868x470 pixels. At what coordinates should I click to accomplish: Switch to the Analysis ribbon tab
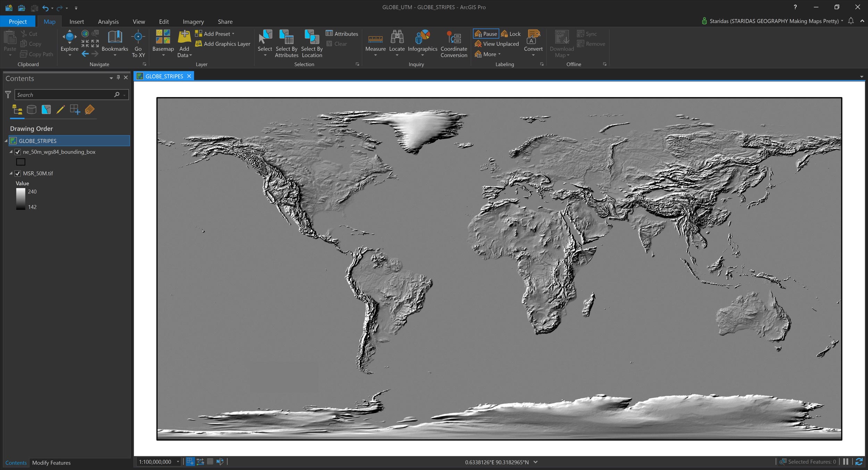pyautogui.click(x=108, y=22)
